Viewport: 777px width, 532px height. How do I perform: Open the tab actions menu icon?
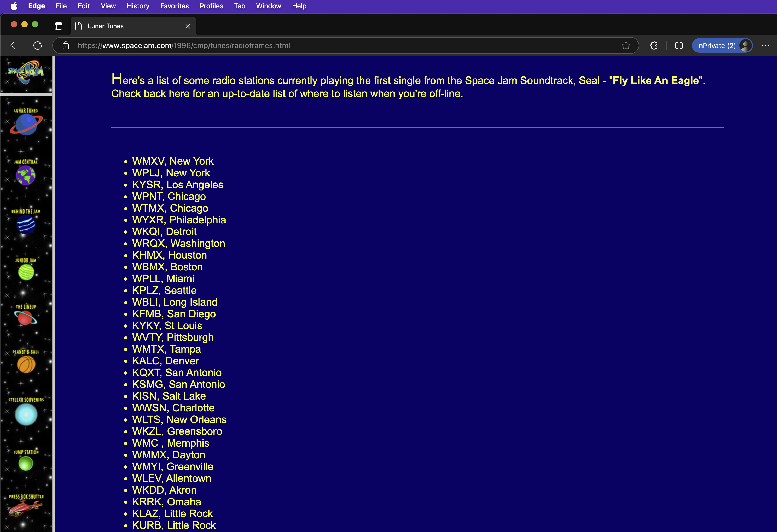(59, 26)
